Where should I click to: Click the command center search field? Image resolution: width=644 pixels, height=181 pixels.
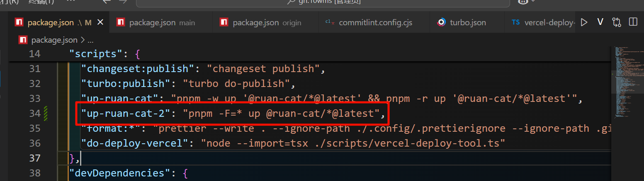[x=323, y=2]
